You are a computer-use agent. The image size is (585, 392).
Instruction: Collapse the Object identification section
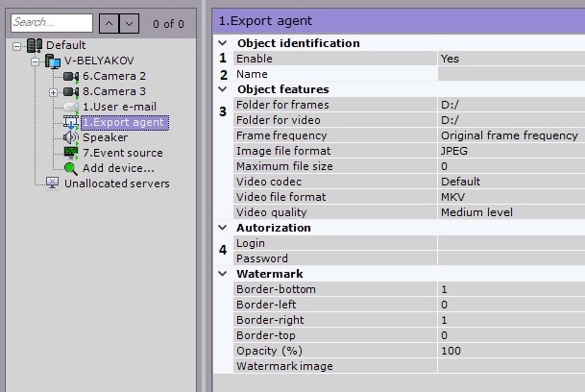pyautogui.click(x=223, y=43)
